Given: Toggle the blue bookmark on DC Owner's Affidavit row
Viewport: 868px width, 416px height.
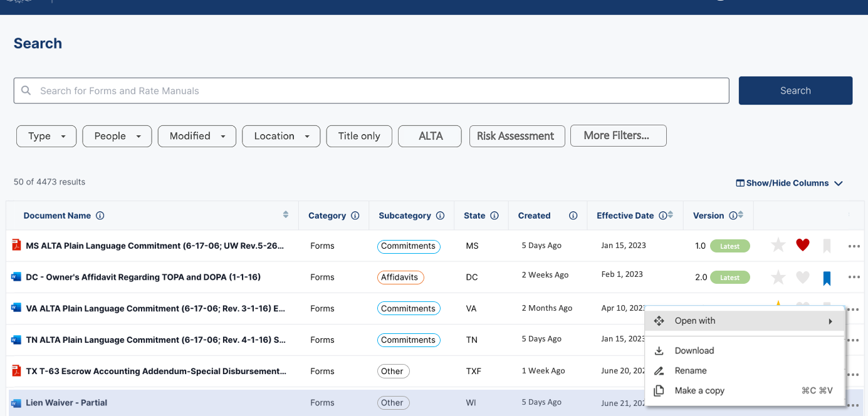Looking at the screenshot, I should [x=827, y=276].
